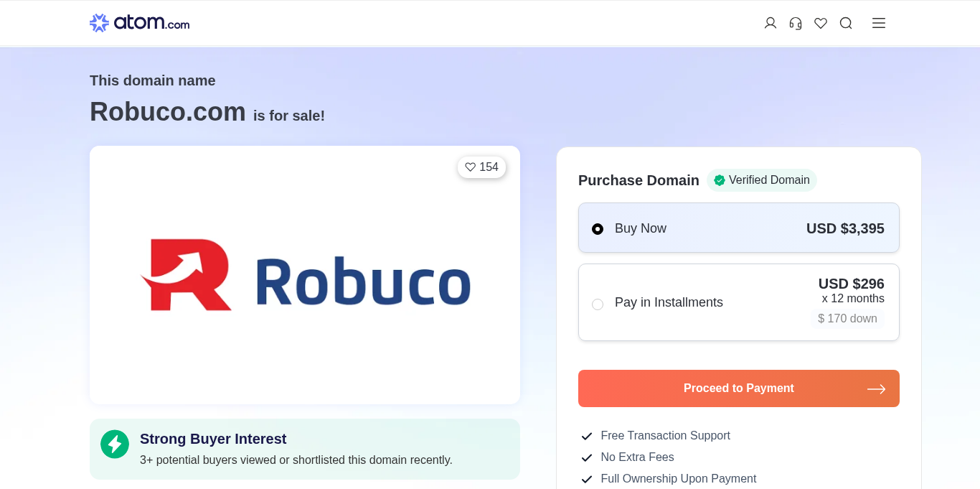Click the Proceed to Payment button
The image size is (980, 489).
[x=738, y=388]
